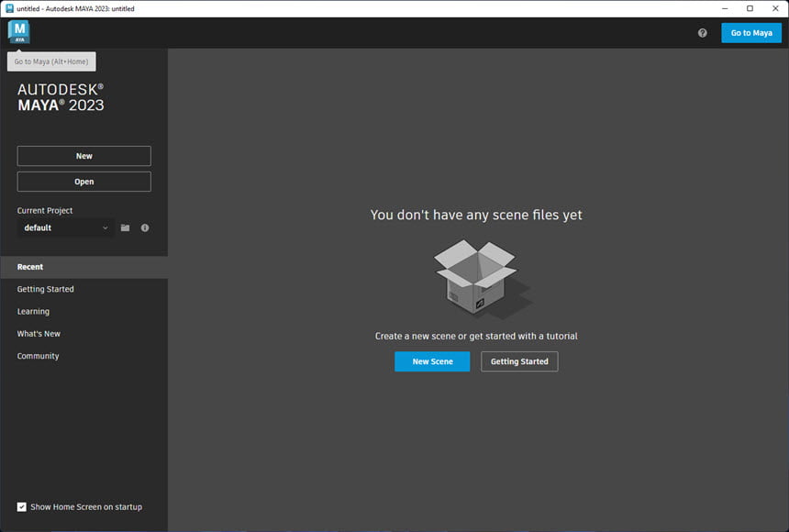Image resolution: width=789 pixels, height=532 pixels.
Task: Click the 'Create a new scene or get started' text
Action: (x=476, y=337)
